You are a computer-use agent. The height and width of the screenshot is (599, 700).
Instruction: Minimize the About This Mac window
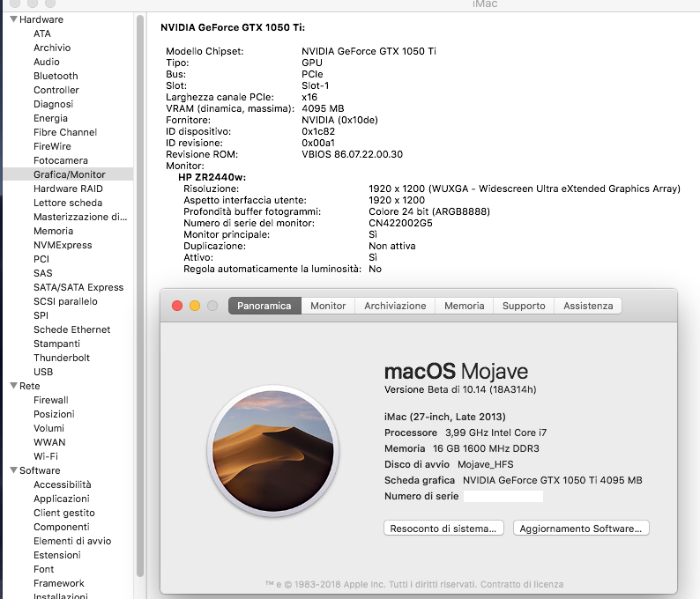tap(195, 306)
